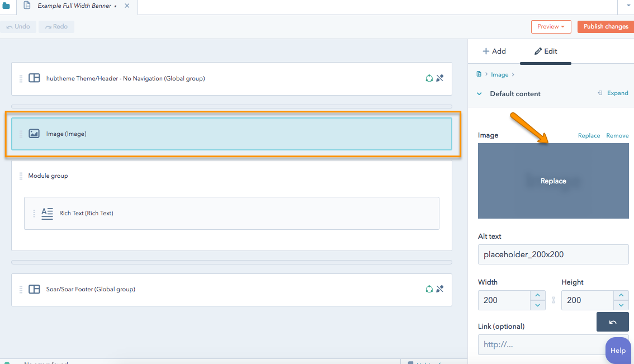Collapse the Default content section chevron
634x364 pixels.
[479, 94]
